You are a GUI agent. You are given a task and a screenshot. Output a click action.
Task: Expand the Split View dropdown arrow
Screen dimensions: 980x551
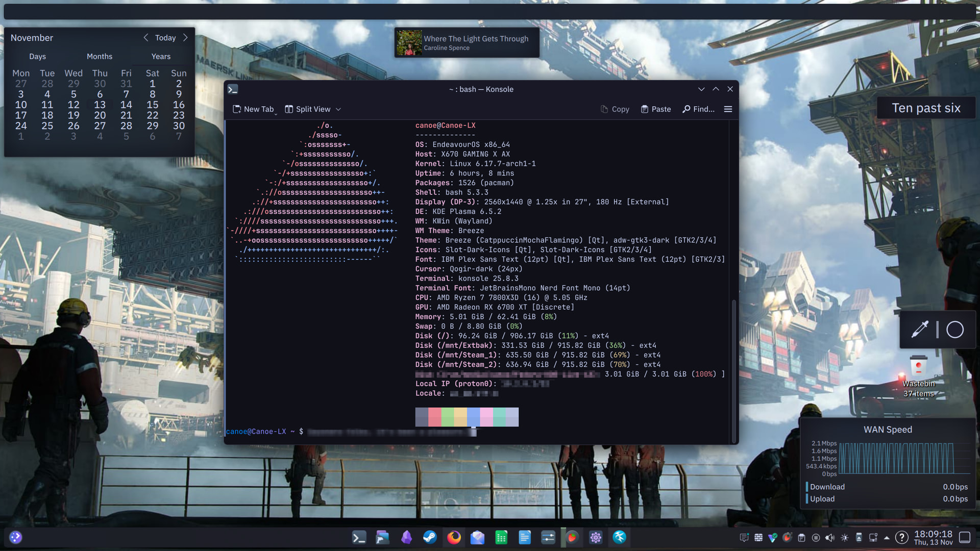(x=338, y=109)
